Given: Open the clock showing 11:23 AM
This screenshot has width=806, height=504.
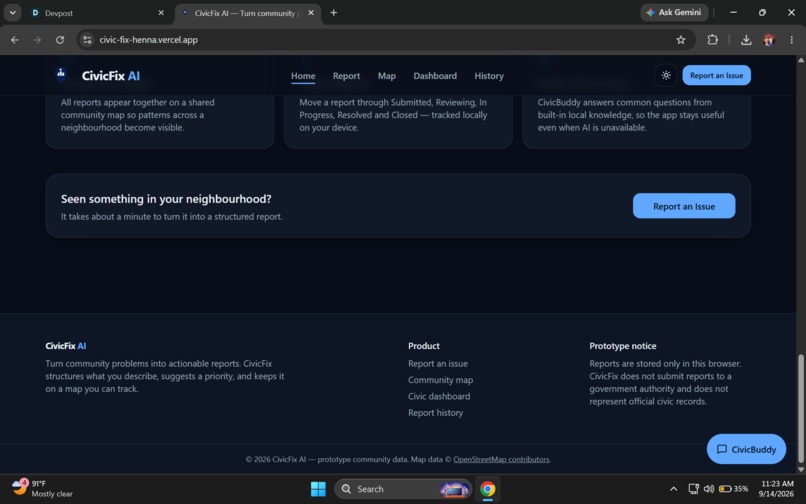Looking at the screenshot, I should tap(776, 489).
